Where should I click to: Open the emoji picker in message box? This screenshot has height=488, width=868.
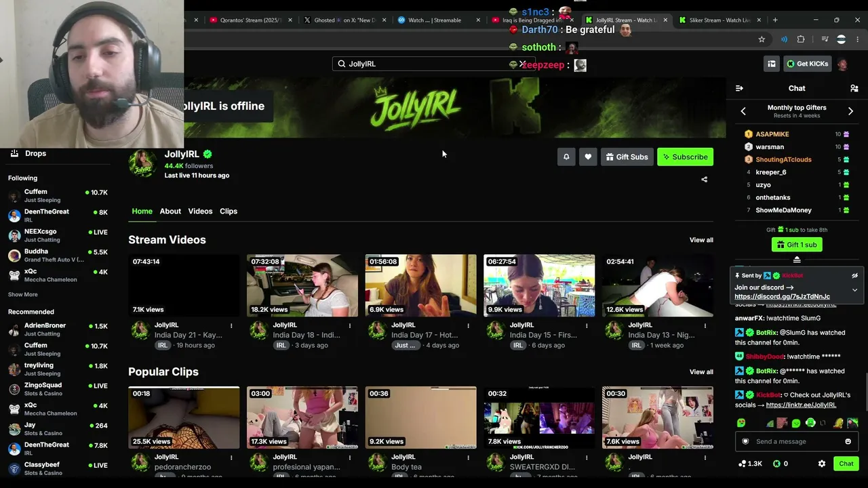[x=848, y=441]
